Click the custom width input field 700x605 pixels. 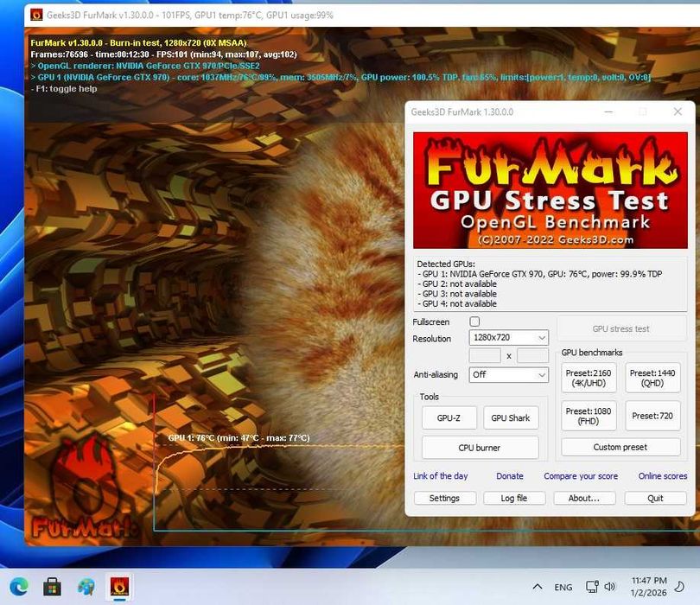485,356
